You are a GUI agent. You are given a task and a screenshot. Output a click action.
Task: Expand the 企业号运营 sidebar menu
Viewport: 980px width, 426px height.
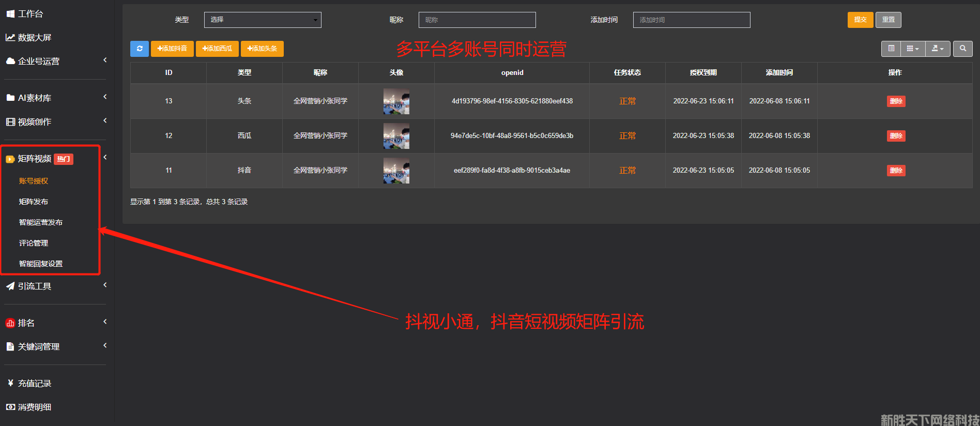(x=39, y=62)
